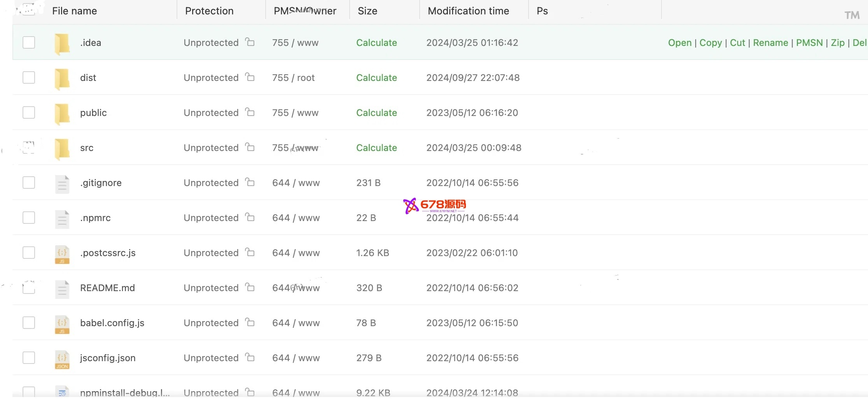
Task: Click the README.md document icon
Action: [62, 289]
